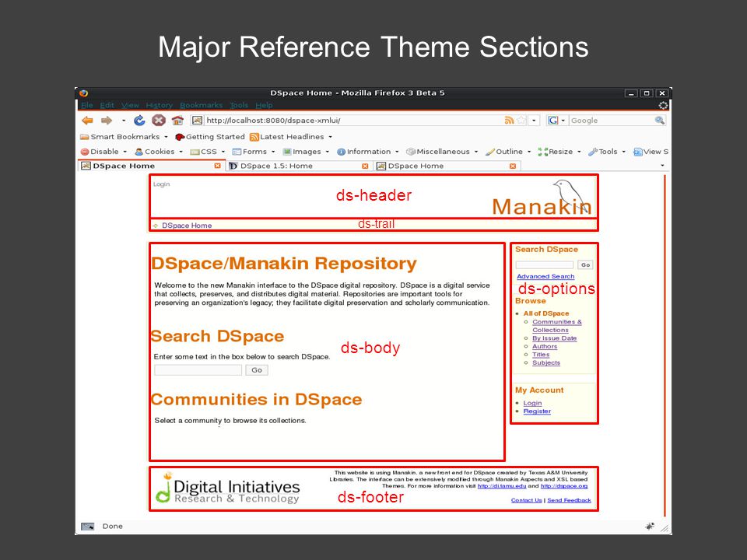Open the dspace.org footer link
This screenshot has height=560, width=747.
tap(564, 486)
